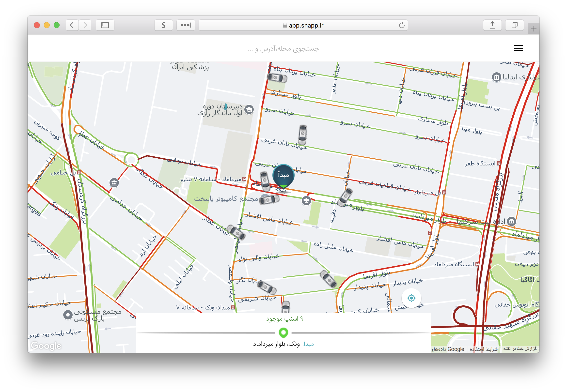The image size is (567, 392).
Task: Click the museum icon near خیابان عطار
Action: 114,183
